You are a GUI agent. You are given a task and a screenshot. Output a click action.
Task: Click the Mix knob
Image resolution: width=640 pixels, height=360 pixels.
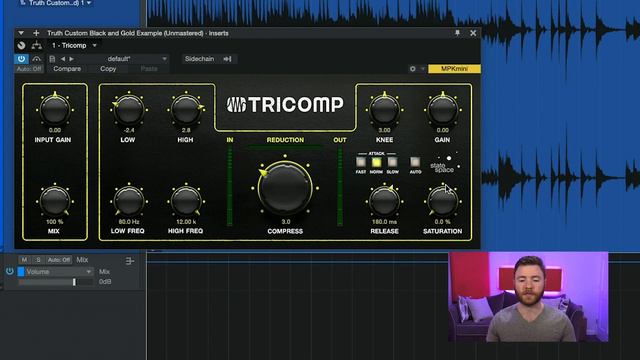[x=55, y=201]
